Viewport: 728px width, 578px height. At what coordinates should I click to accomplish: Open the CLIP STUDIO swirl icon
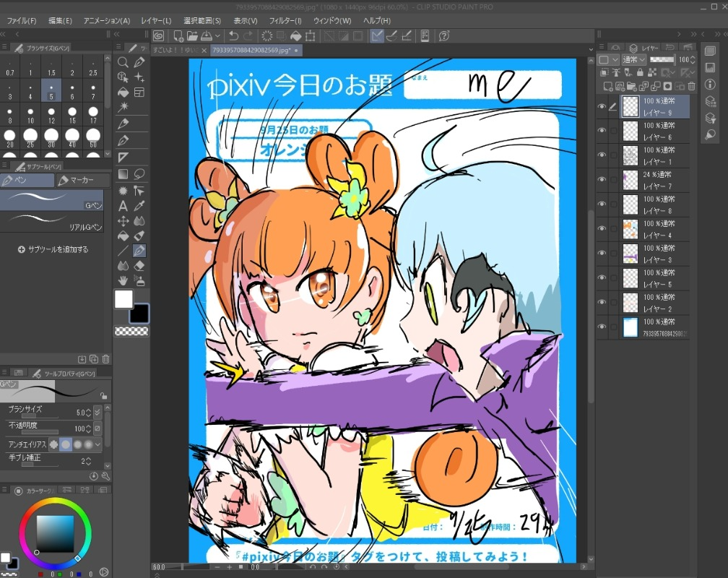pos(158,35)
